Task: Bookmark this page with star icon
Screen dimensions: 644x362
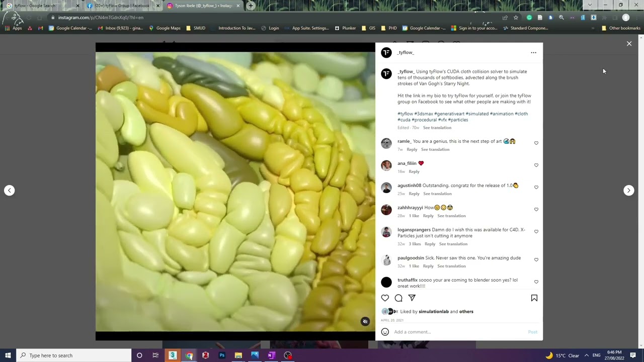Action: tap(516, 18)
